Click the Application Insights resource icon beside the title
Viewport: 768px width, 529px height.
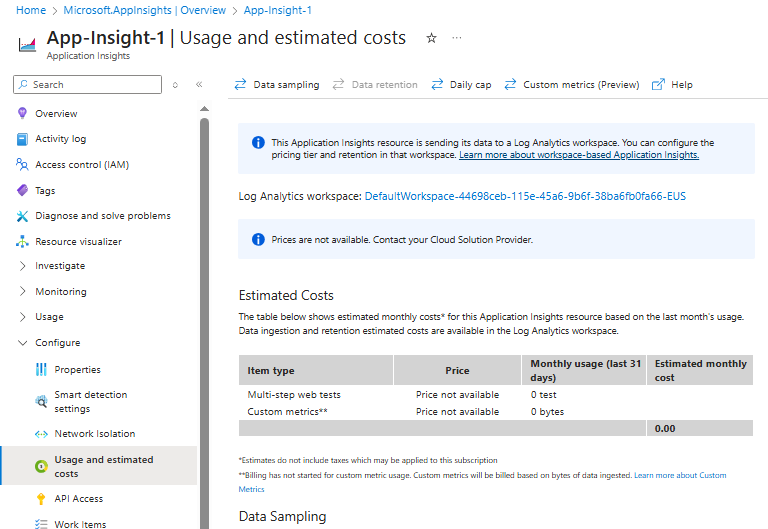27,45
